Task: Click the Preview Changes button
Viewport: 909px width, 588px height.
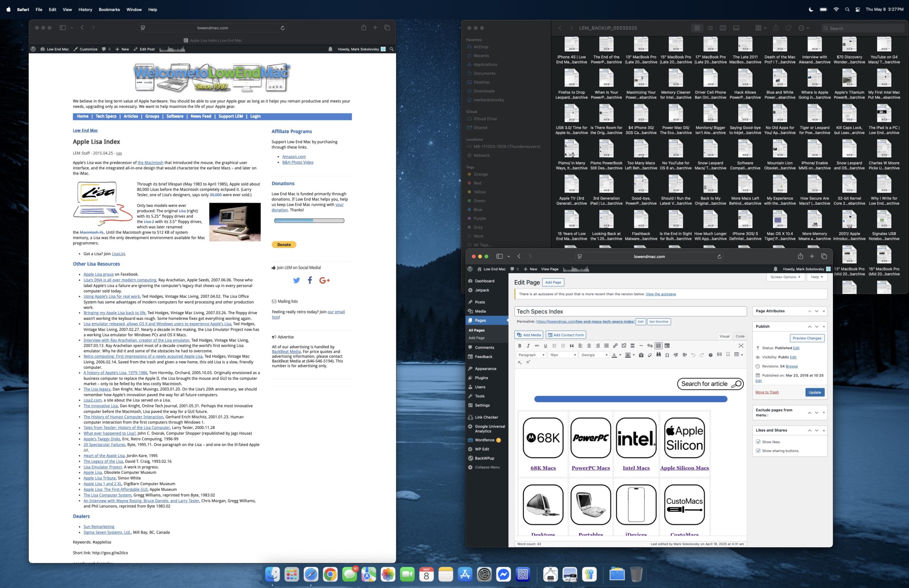Action: click(x=807, y=338)
